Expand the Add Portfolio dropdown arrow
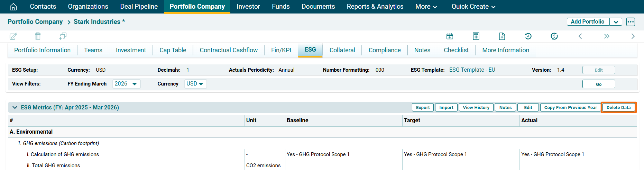Viewport: 644px width, 170px height. (x=616, y=22)
